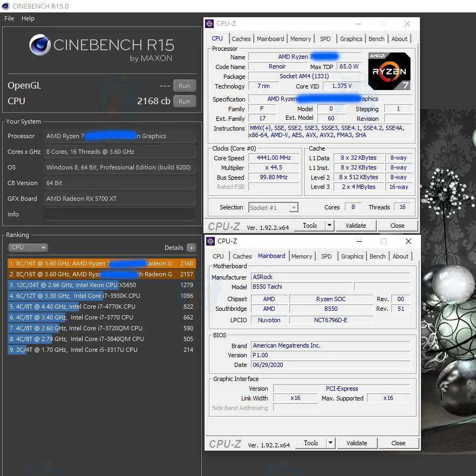Click the GFX Board AMD Radeon RX 5700 XT field
Screen dimensions: 476x476
[120, 199]
